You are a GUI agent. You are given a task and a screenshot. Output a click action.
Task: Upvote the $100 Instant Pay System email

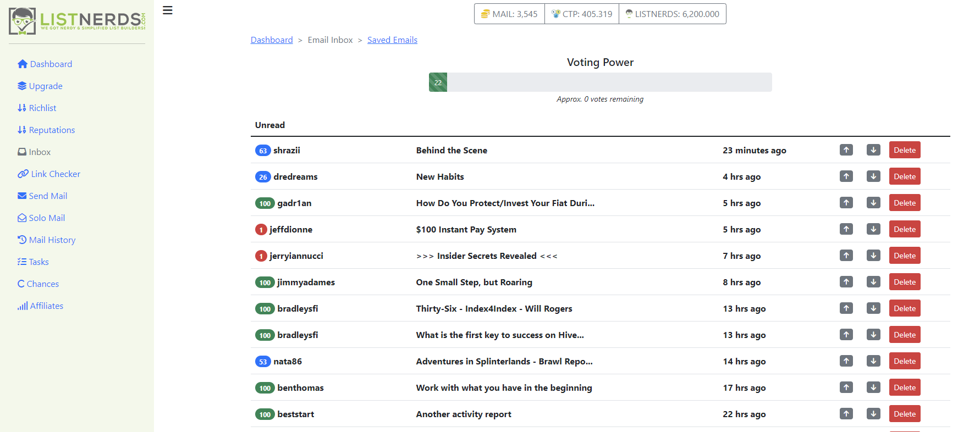[x=846, y=229]
